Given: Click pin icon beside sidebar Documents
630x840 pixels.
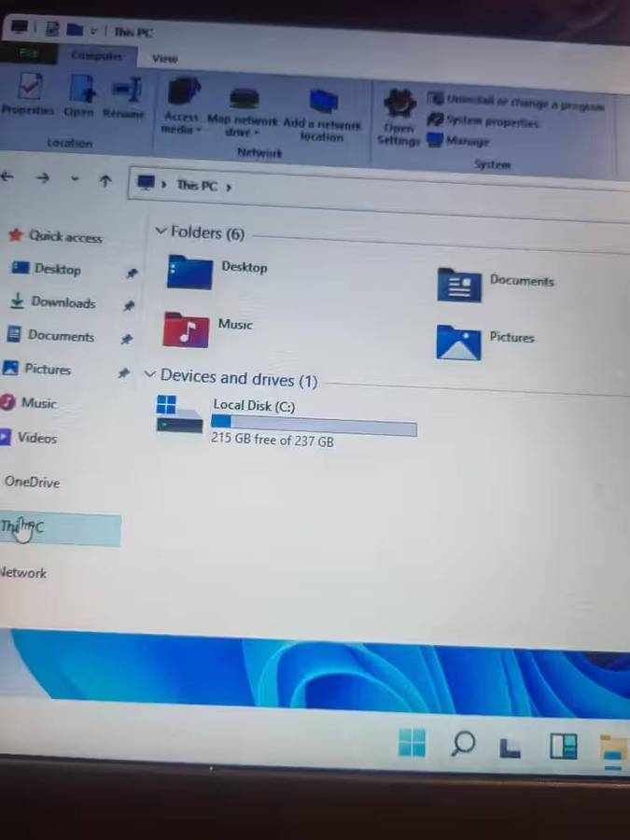Looking at the screenshot, I should click(126, 339).
